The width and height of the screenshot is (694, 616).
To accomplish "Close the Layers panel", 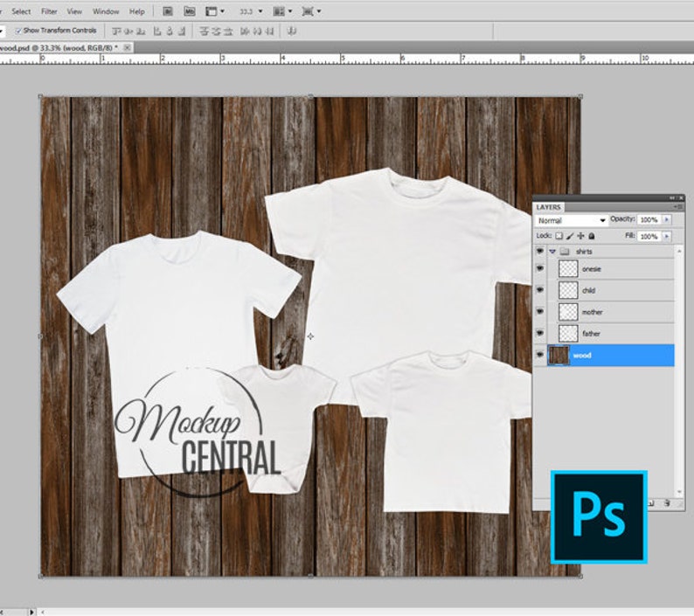I will click(x=681, y=197).
